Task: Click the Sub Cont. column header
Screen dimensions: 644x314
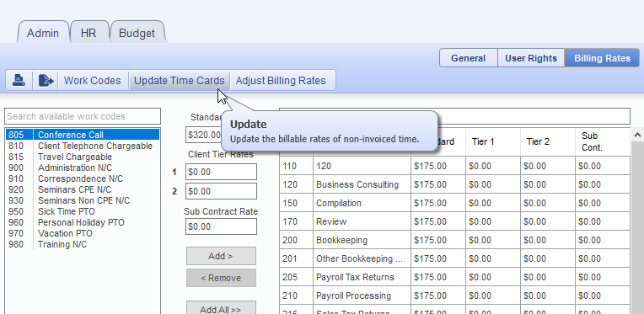Action: click(603, 141)
